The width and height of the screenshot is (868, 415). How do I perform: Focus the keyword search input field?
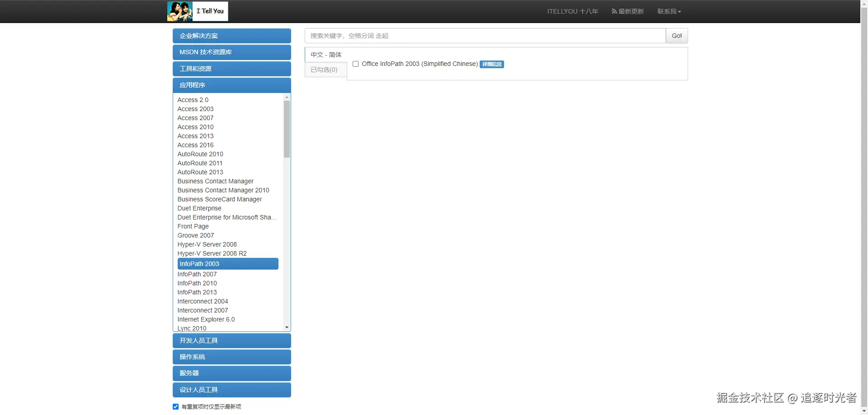(485, 36)
